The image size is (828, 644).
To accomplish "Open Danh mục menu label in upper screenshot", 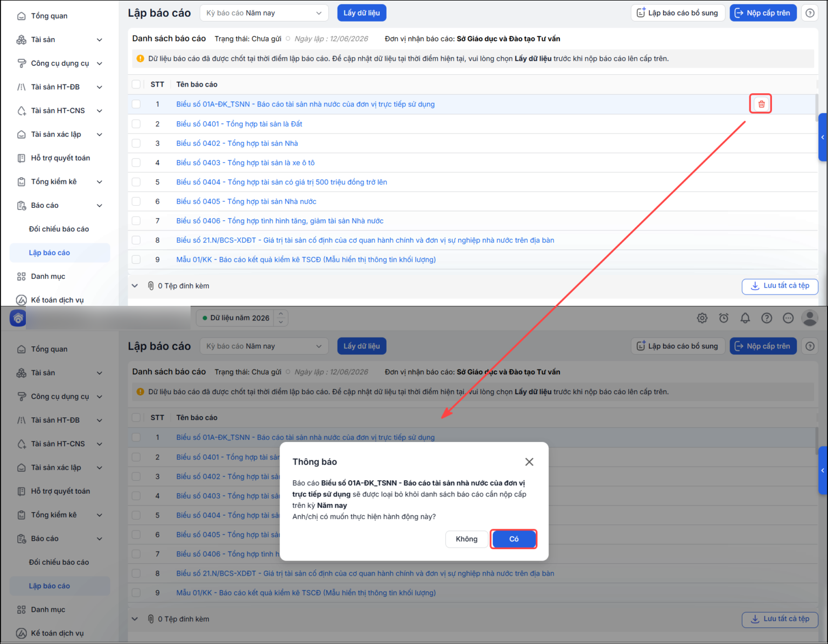I will [48, 277].
